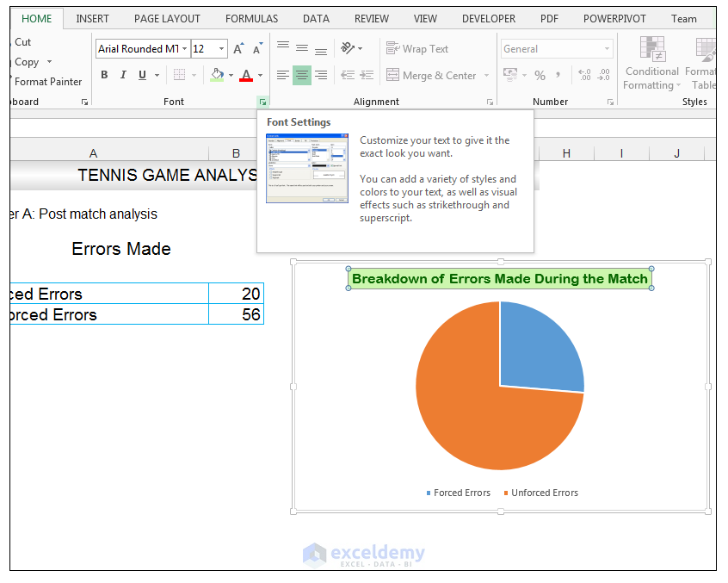Decrease indent
The height and width of the screenshot is (583, 728).
click(348, 75)
